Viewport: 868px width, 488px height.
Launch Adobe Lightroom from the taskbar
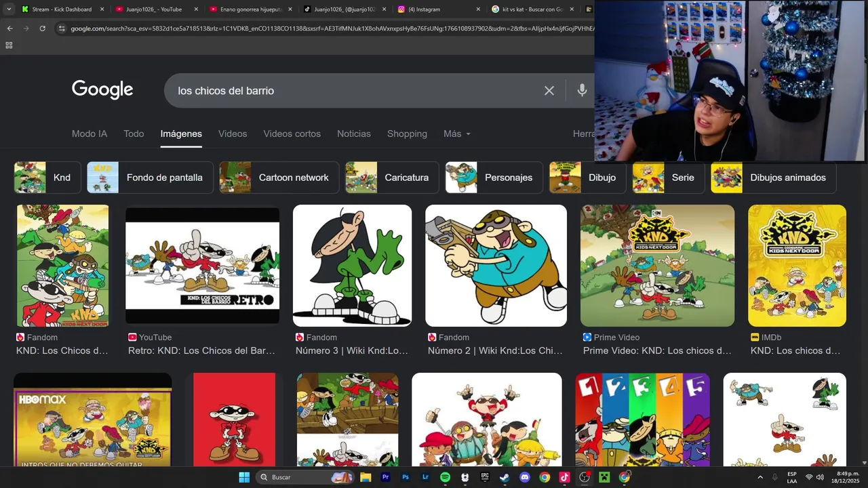point(425,477)
